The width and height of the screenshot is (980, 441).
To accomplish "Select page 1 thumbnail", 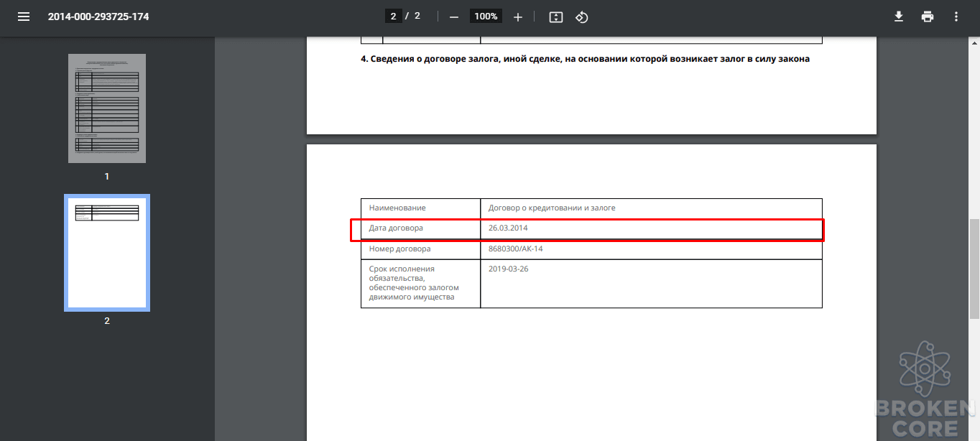I will pyautogui.click(x=107, y=108).
